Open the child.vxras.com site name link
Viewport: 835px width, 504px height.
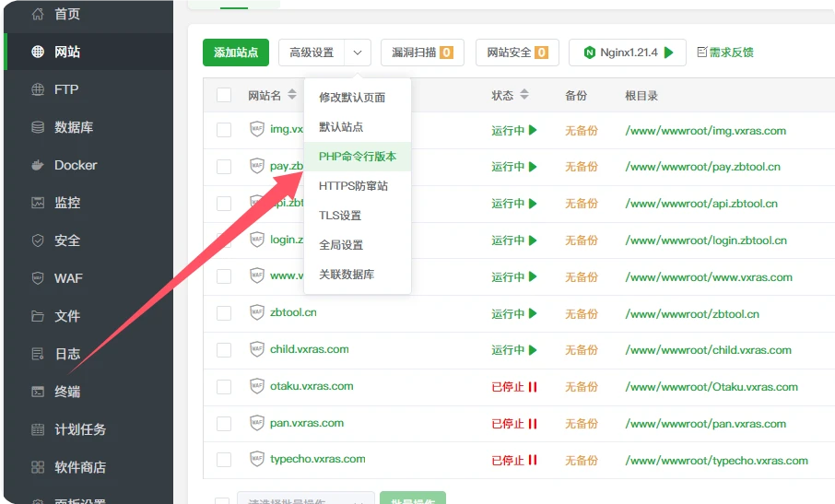pos(310,349)
